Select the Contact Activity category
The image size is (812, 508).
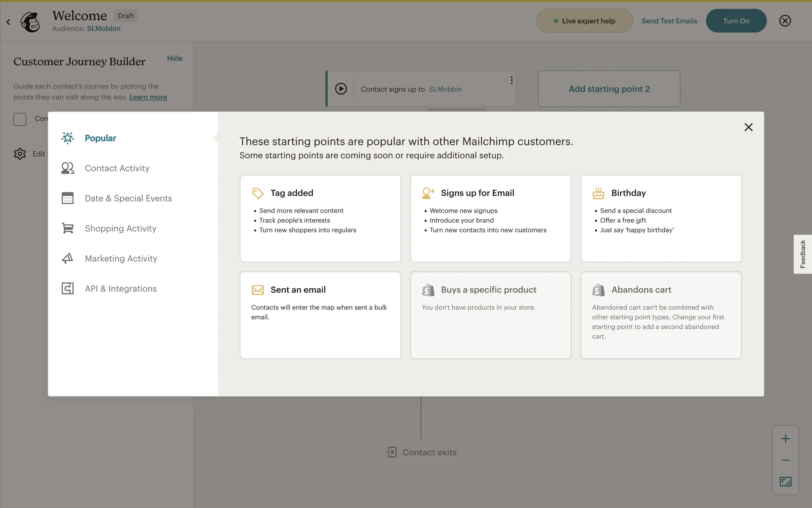pyautogui.click(x=117, y=168)
